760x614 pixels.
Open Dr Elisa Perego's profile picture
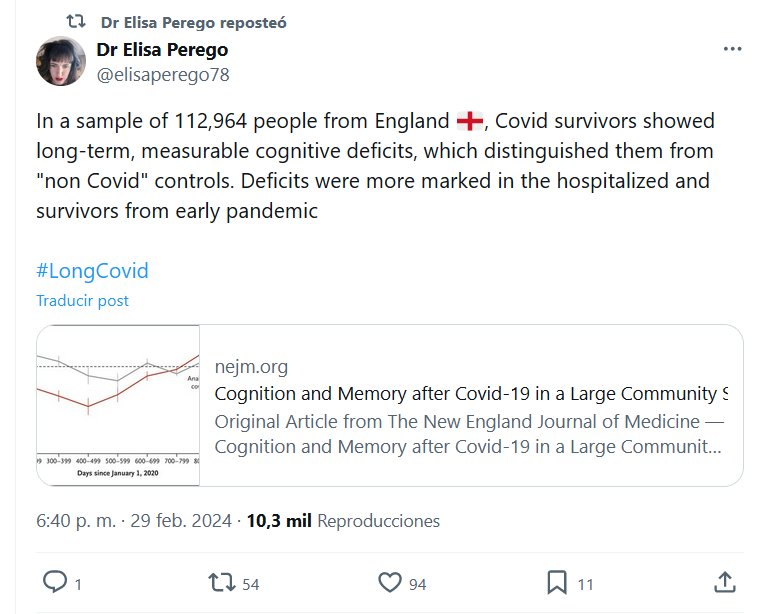[x=61, y=61]
